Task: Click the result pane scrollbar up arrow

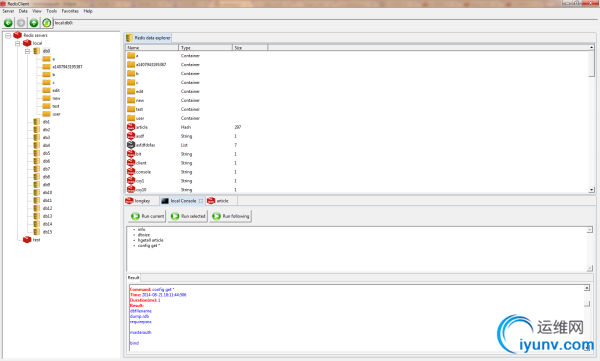Action: [587, 288]
